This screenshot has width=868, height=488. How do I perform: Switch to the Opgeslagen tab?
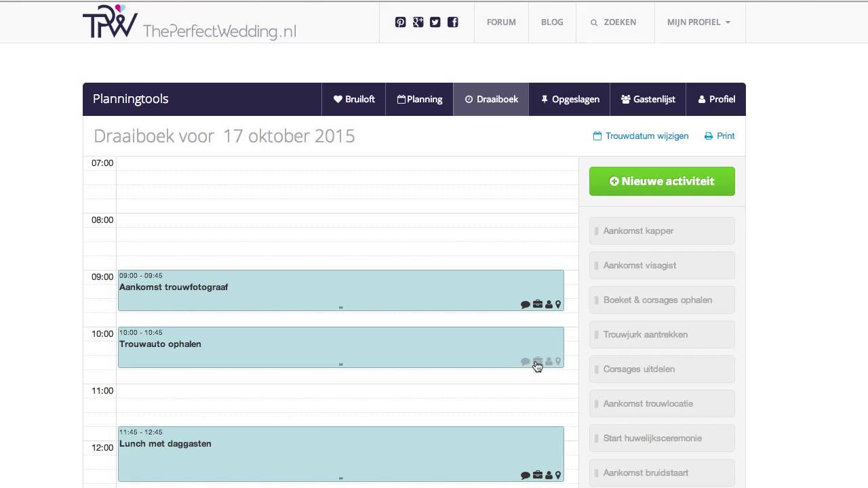pos(570,99)
